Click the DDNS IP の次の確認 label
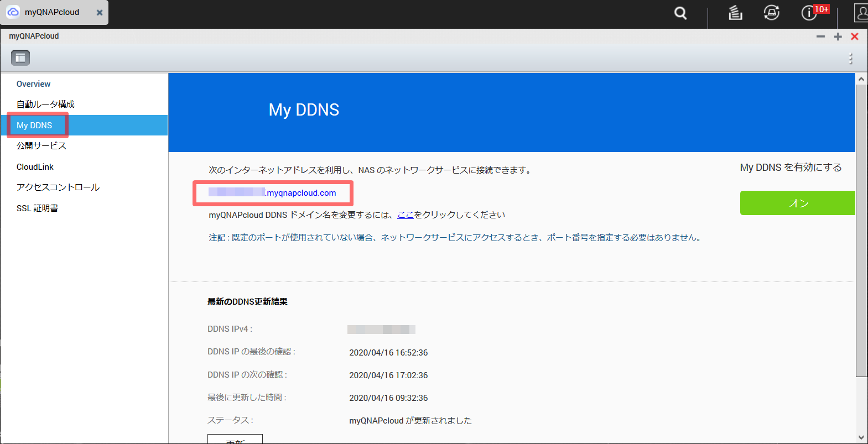This screenshot has width=868, height=444. 247,375
